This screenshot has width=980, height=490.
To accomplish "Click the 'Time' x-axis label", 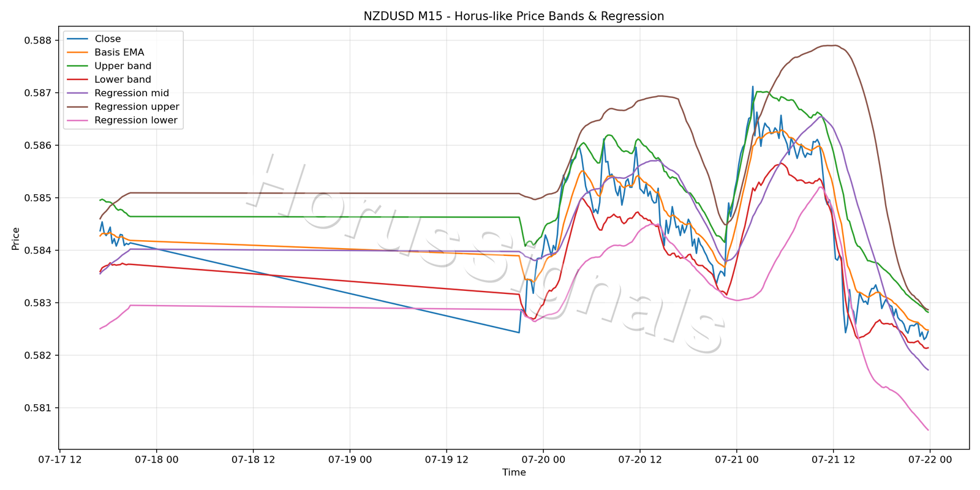I will click(x=514, y=472).
